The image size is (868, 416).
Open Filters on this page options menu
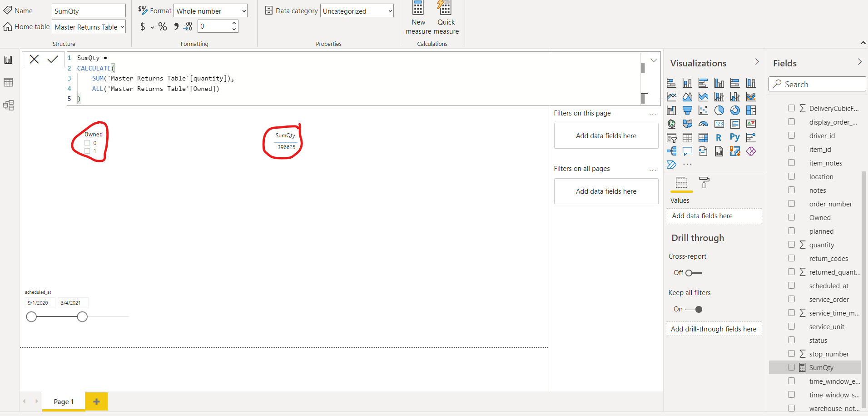(x=653, y=115)
